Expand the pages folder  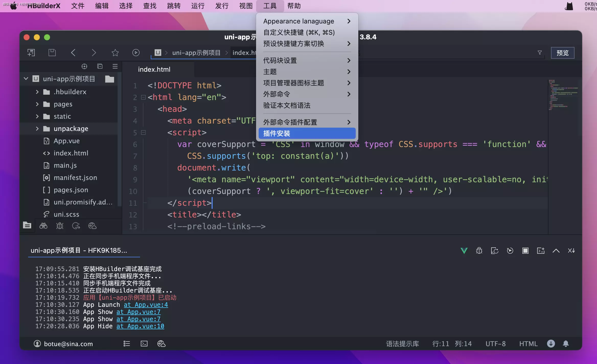pyautogui.click(x=37, y=104)
